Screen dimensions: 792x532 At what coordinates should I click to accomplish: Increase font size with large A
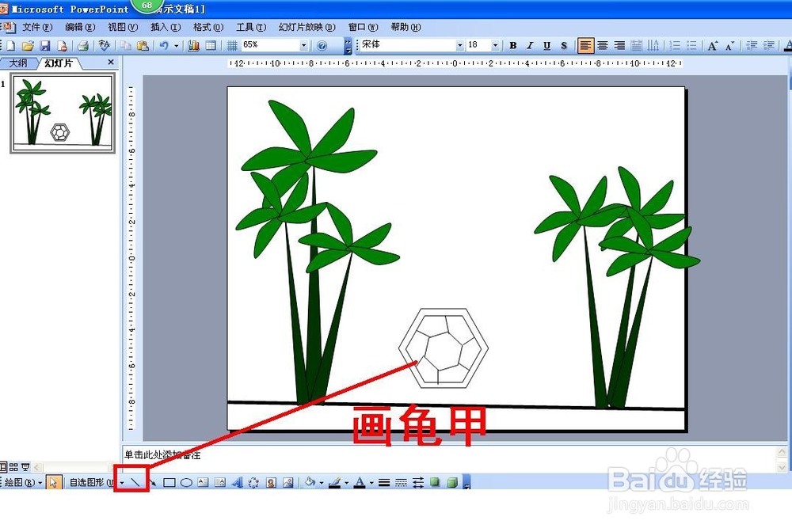tap(712, 45)
